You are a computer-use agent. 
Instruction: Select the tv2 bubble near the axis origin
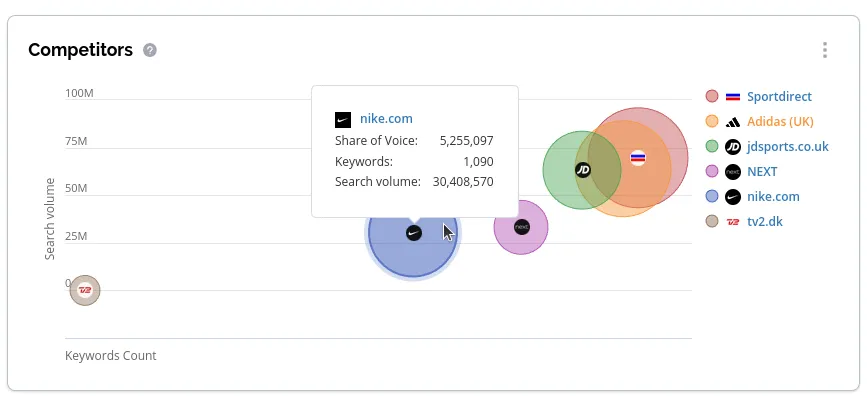pyautogui.click(x=85, y=290)
